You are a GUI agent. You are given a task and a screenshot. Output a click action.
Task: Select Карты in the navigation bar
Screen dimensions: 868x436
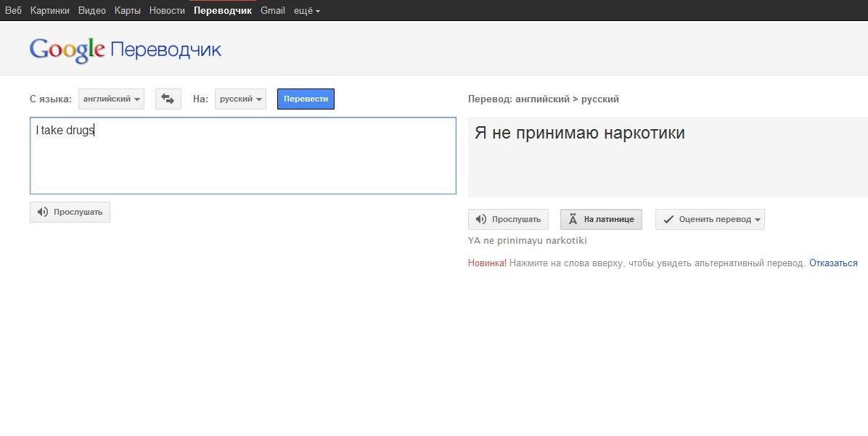coord(127,11)
